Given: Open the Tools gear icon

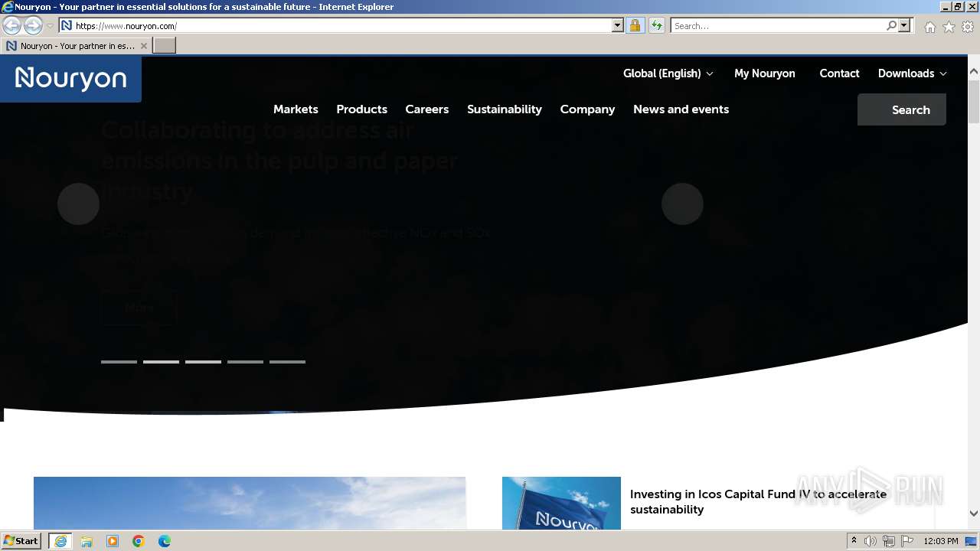Looking at the screenshot, I should click(968, 27).
